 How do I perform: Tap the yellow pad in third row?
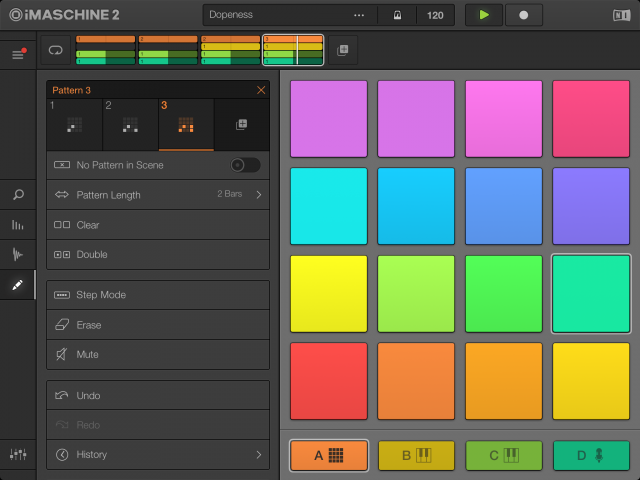click(x=328, y=294)
